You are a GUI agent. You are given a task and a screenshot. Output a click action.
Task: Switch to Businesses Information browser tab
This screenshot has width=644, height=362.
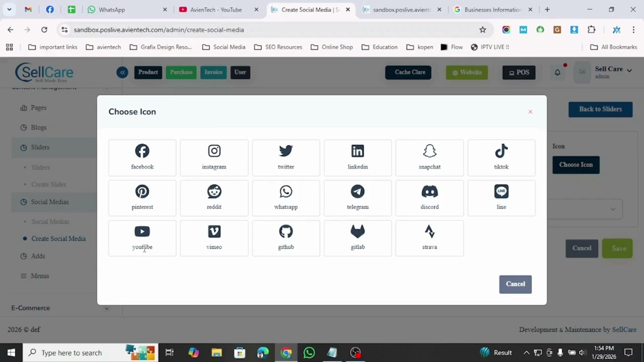[493, 10]
